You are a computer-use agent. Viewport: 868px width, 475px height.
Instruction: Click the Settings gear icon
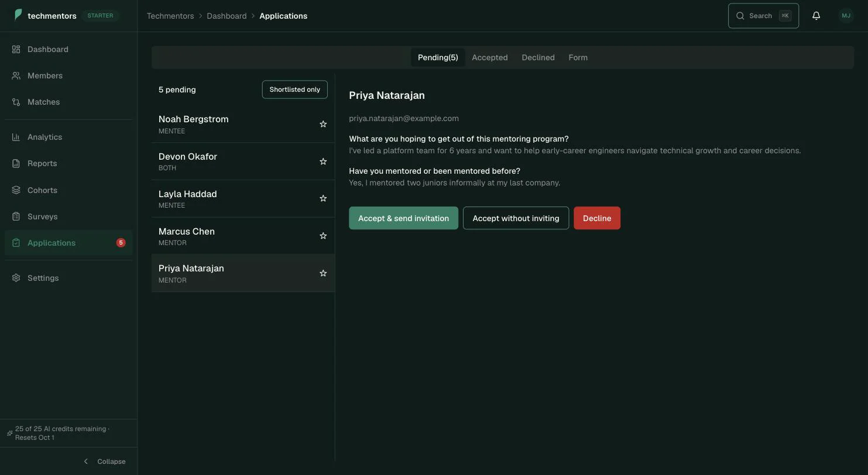tap(16, 278)
